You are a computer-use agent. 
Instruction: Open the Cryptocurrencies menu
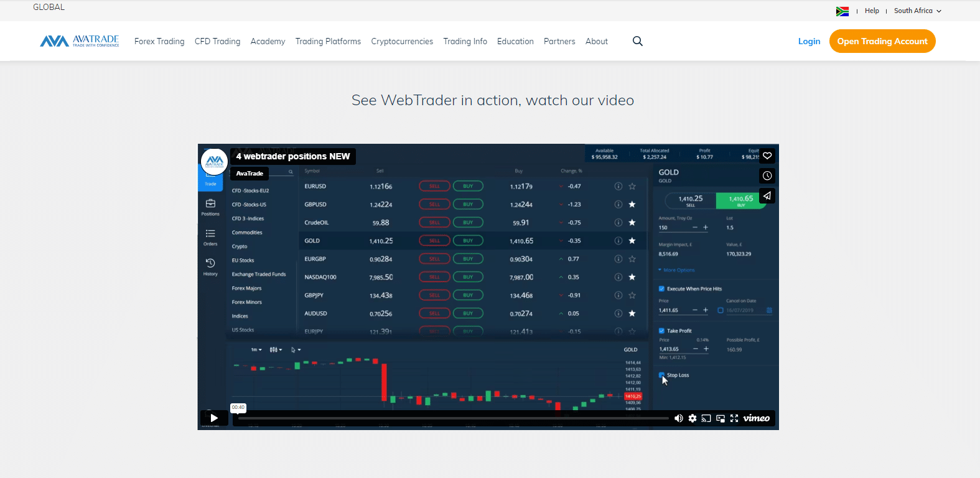point(402,41)
